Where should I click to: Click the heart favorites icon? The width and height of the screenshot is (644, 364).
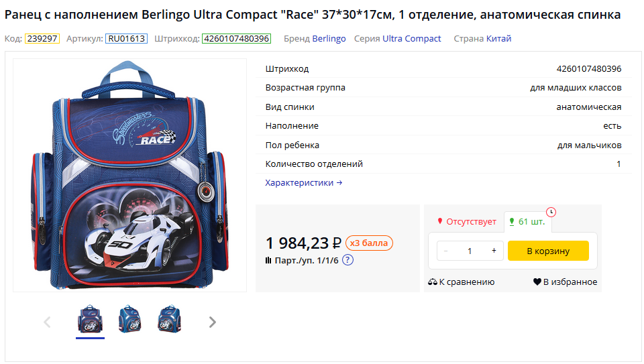(537, 282)
